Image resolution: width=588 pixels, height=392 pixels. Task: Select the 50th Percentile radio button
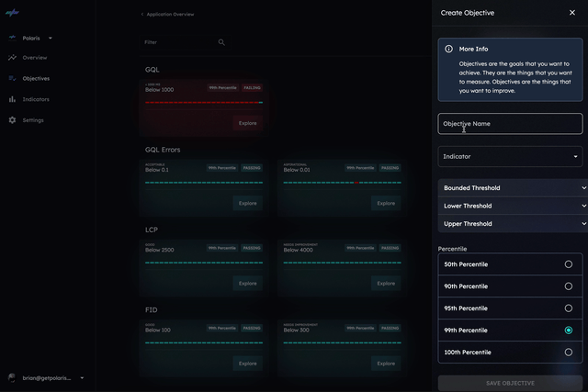coord(569,264)
